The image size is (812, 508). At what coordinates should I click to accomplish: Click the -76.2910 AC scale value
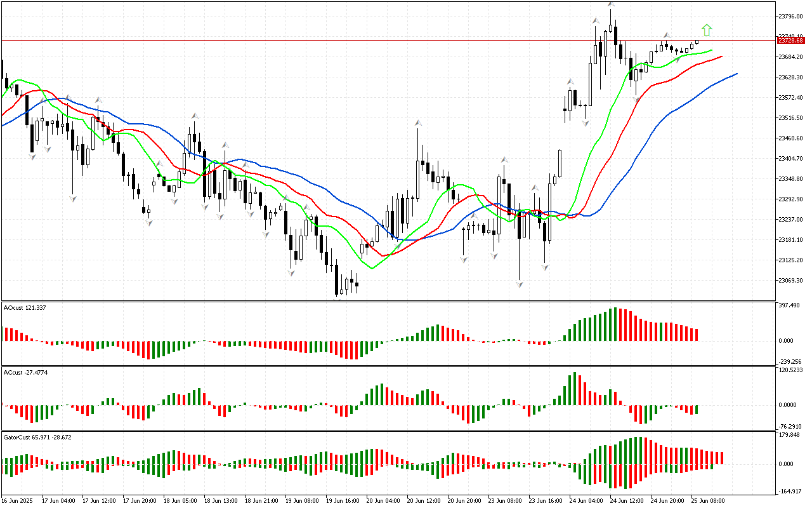coord(790,427)
